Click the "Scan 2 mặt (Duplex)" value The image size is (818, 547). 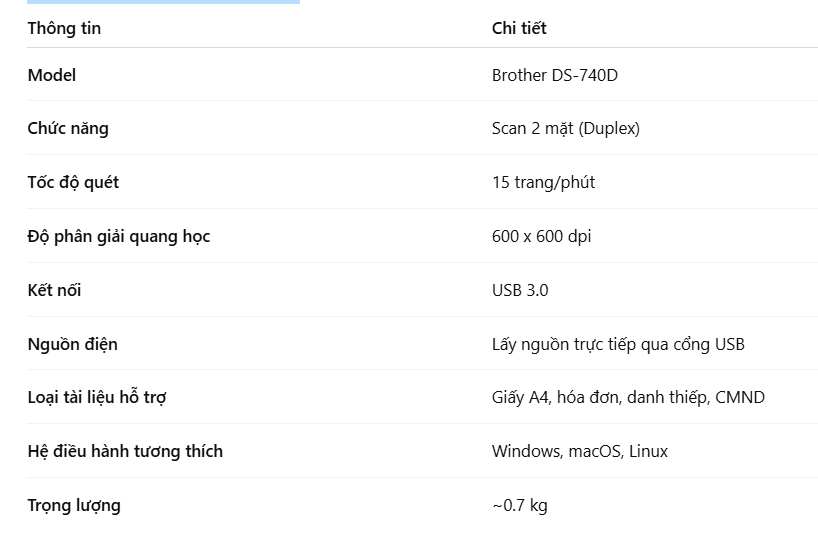click(565, 128)
